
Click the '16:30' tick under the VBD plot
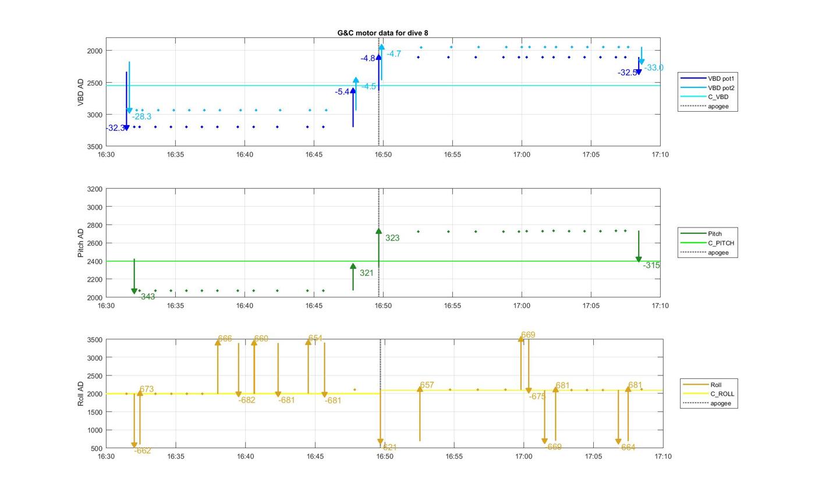coord(106,155)
